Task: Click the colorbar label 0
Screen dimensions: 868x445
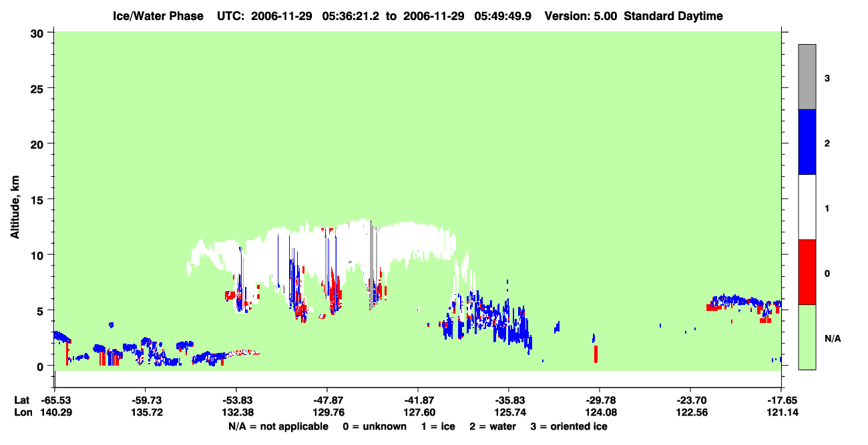Action: [827, 274]
